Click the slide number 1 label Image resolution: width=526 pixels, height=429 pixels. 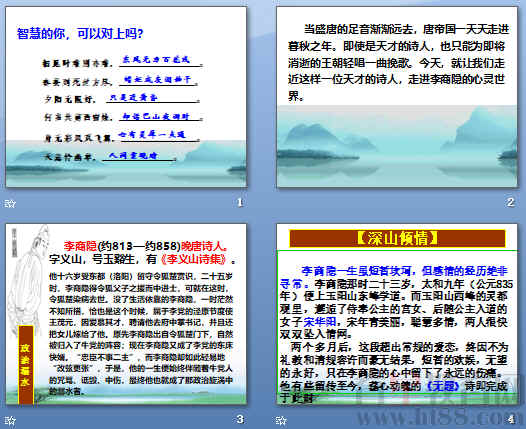coord(240,203)
